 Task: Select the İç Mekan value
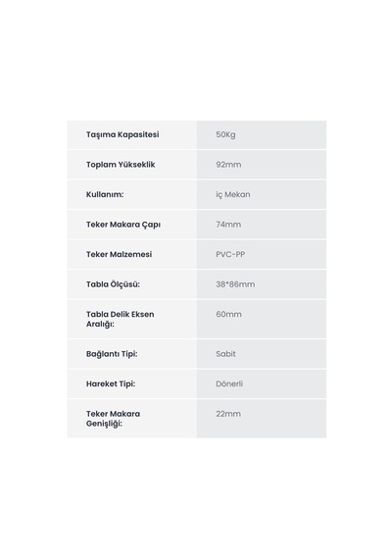233,194
